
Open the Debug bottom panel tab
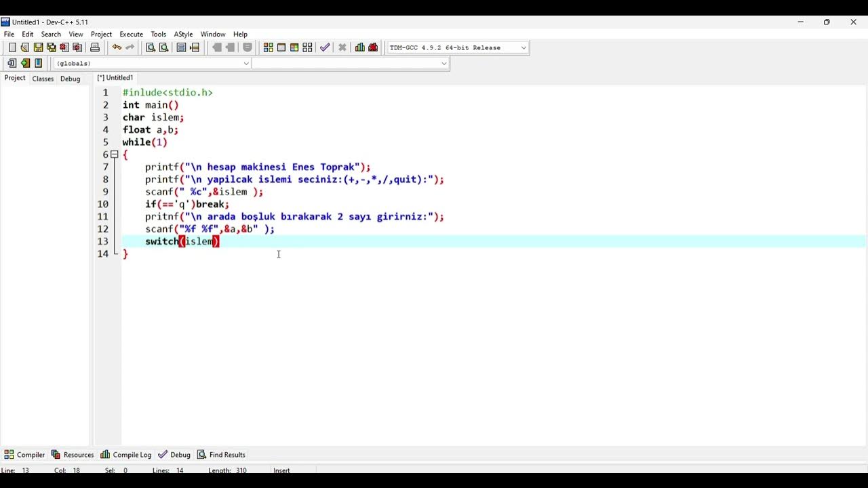pyautogui.click(x=174, y=455)
